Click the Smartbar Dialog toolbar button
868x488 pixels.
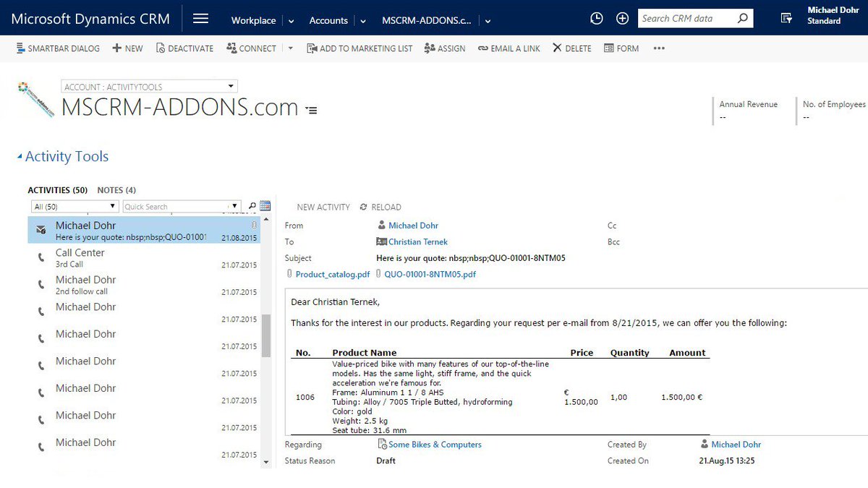tap(58, 48)
